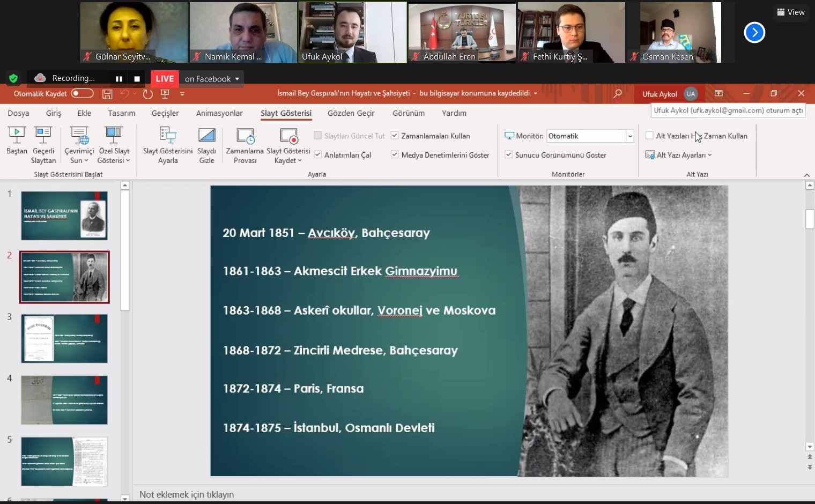Select slide 4 thumbnail
Screen dimensions: 815x504
[x=64, y=400]
